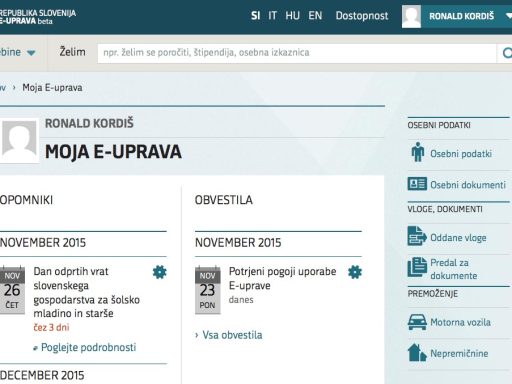Open the Oddane vloge document icon
The height and width of the screenshot is (384, 512).
[x=417, y=236]
